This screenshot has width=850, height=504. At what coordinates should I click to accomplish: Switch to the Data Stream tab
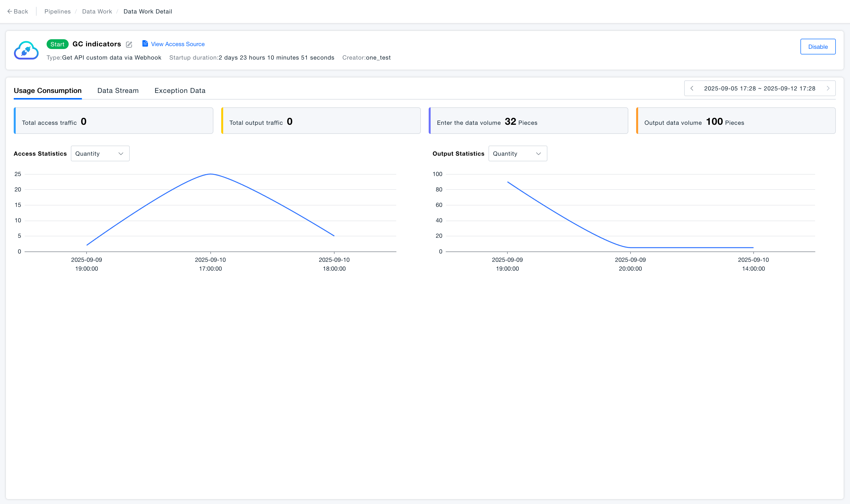point(118,91)
